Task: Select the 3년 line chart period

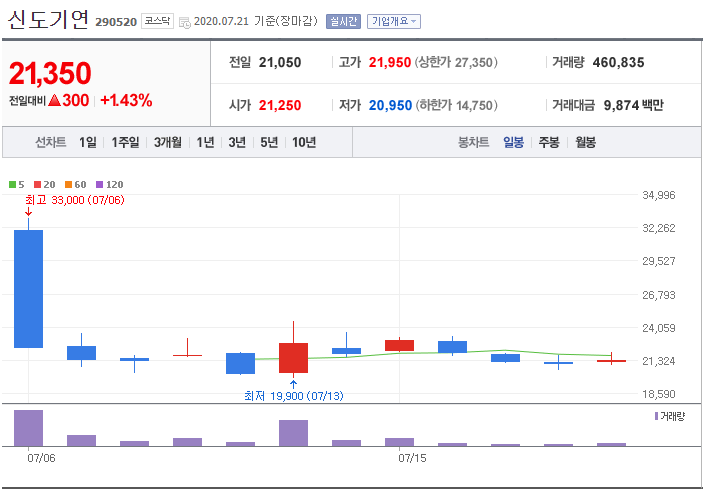Action: coord(237,143)
